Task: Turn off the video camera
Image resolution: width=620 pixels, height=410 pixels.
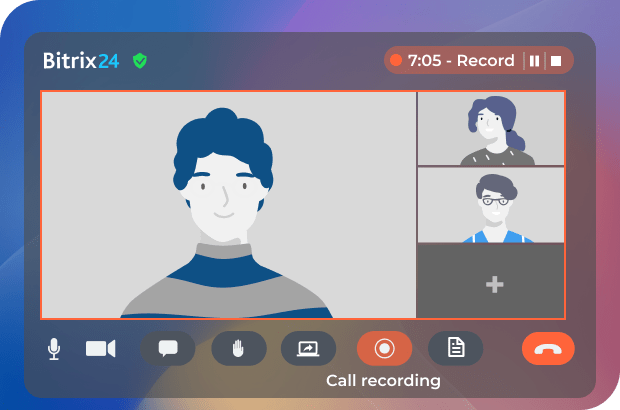Action: [100, 348]
